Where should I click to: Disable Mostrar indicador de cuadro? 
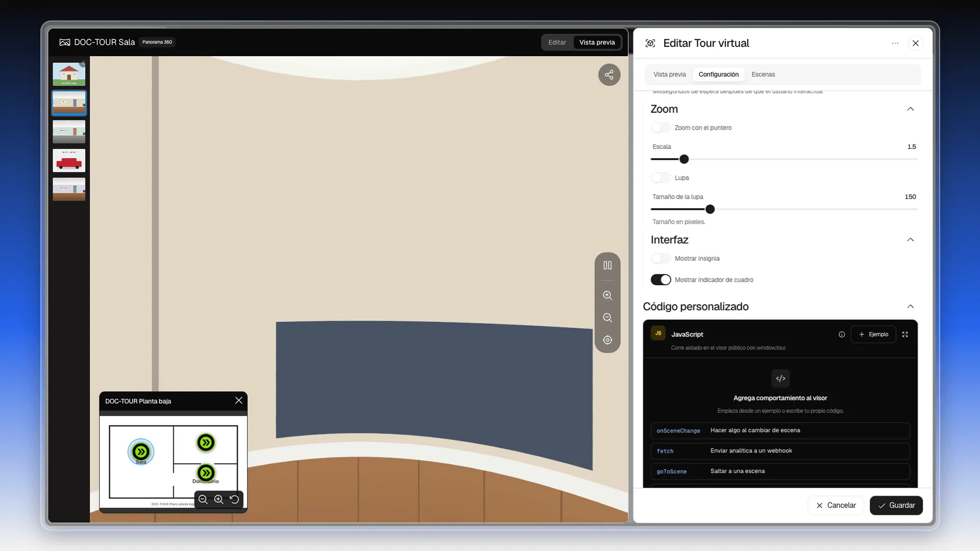[660, 280]
